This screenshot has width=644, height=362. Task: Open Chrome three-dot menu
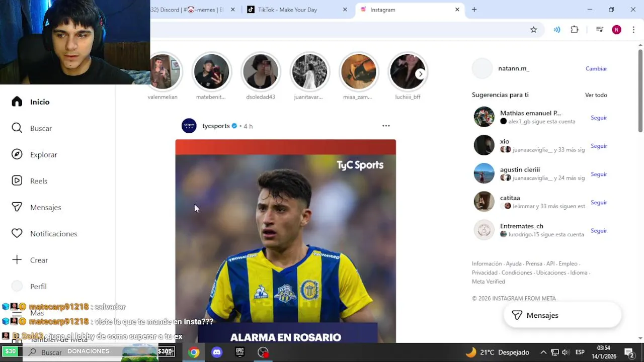click(633, 30)
